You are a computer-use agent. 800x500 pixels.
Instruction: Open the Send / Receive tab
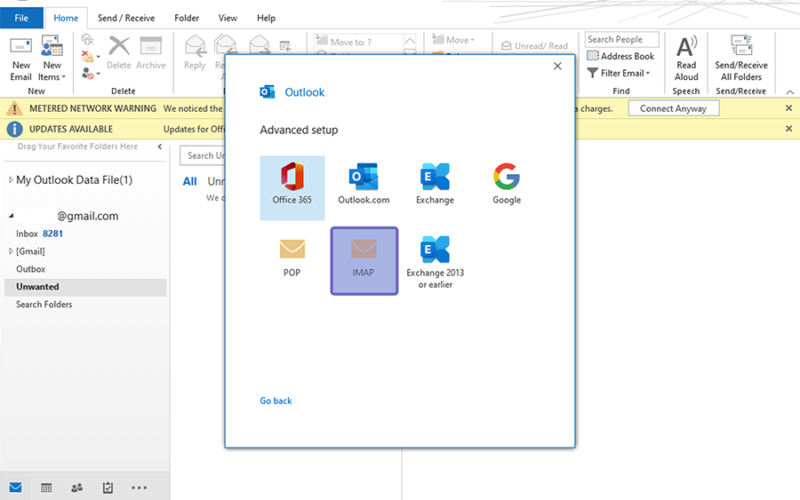click(126, 18)
